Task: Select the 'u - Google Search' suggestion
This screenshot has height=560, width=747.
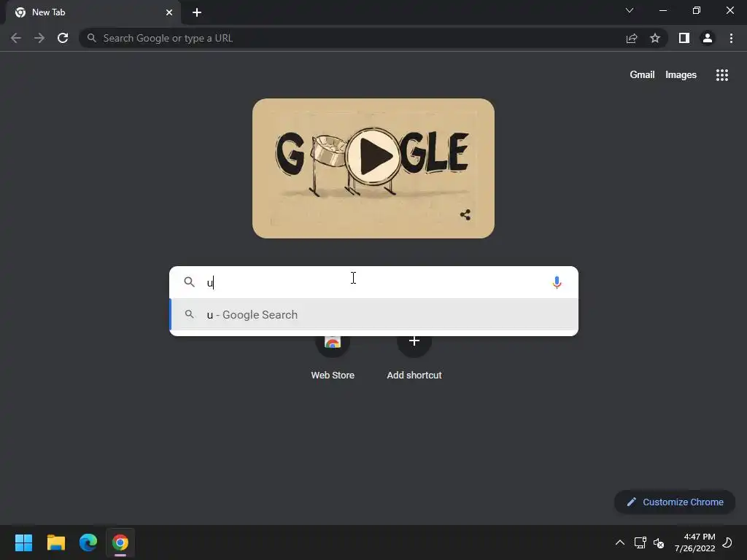Action: pos(374,315)
